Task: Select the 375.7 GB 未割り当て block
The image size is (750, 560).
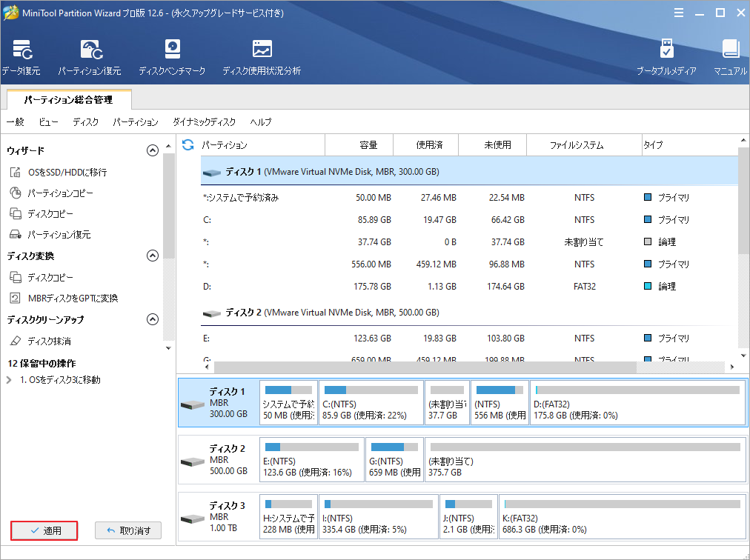Action: tap(585, 459)
